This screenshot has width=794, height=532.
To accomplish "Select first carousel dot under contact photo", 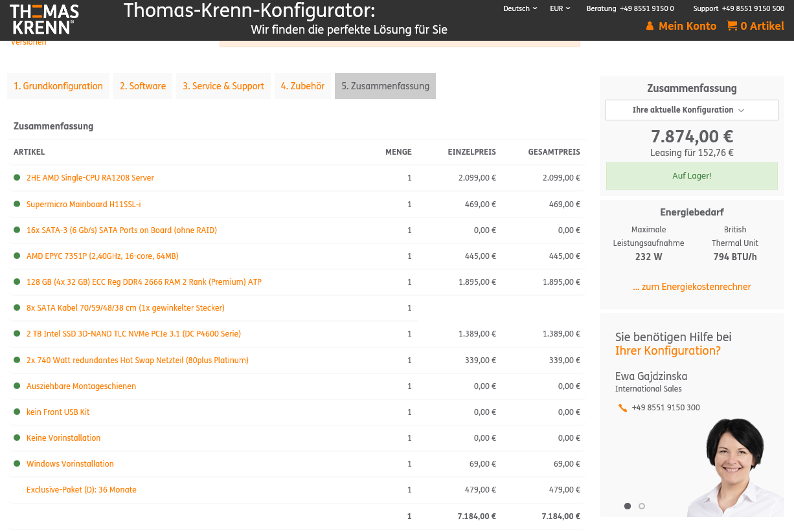I will click(x=628, y=506).
